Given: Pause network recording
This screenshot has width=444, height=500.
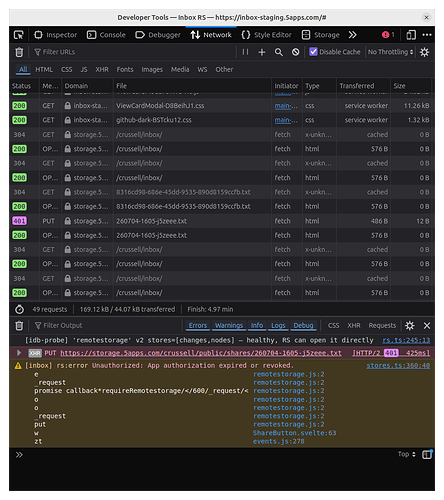Looking at the screenshot, I should pyautogui.click(x=245, y=52).
